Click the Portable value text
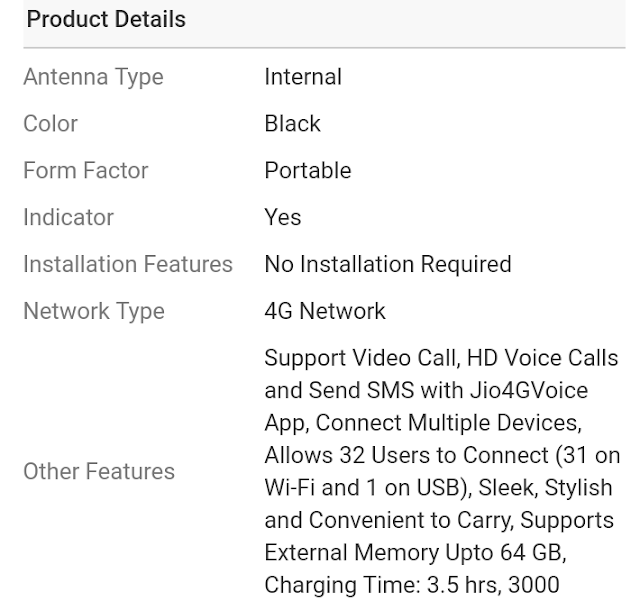 pyautogui.click(x=308, y=170)
